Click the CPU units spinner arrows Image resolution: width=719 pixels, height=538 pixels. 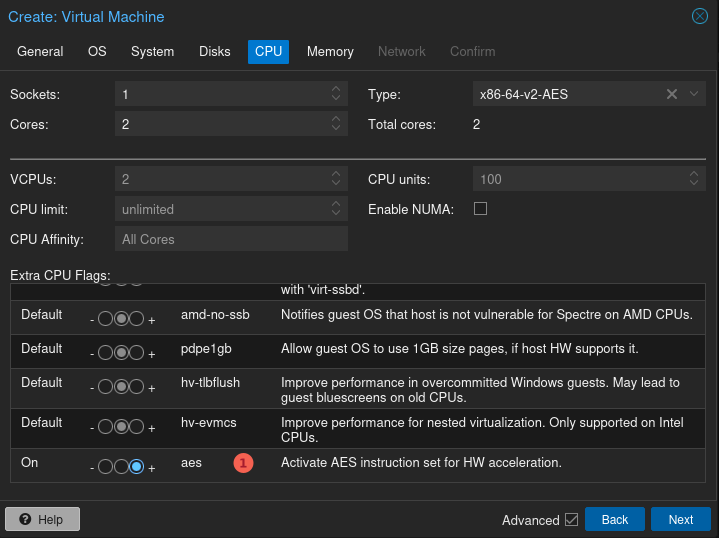(695, 180)
